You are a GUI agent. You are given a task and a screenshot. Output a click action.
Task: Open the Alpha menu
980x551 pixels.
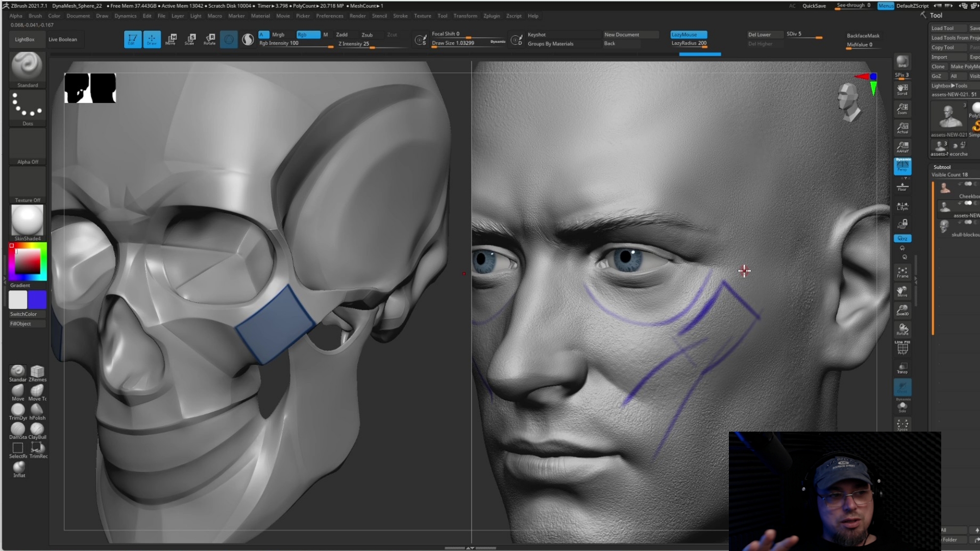(x=16, y=16)
